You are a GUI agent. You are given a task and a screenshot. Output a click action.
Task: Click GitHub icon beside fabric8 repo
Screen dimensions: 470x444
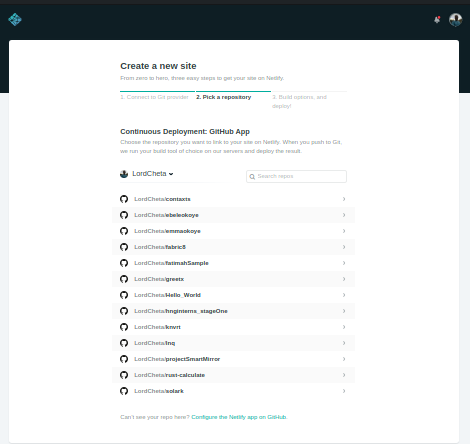(x=124, y=247)
